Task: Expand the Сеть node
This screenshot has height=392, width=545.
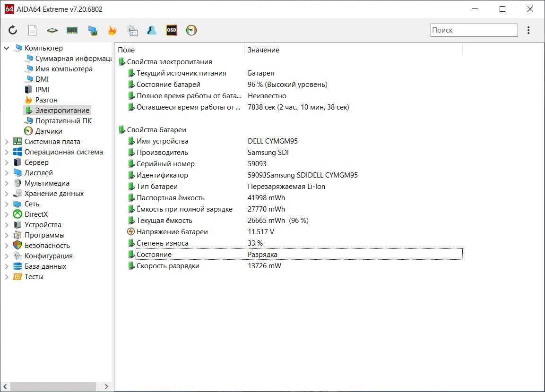Action: point(6,204)
